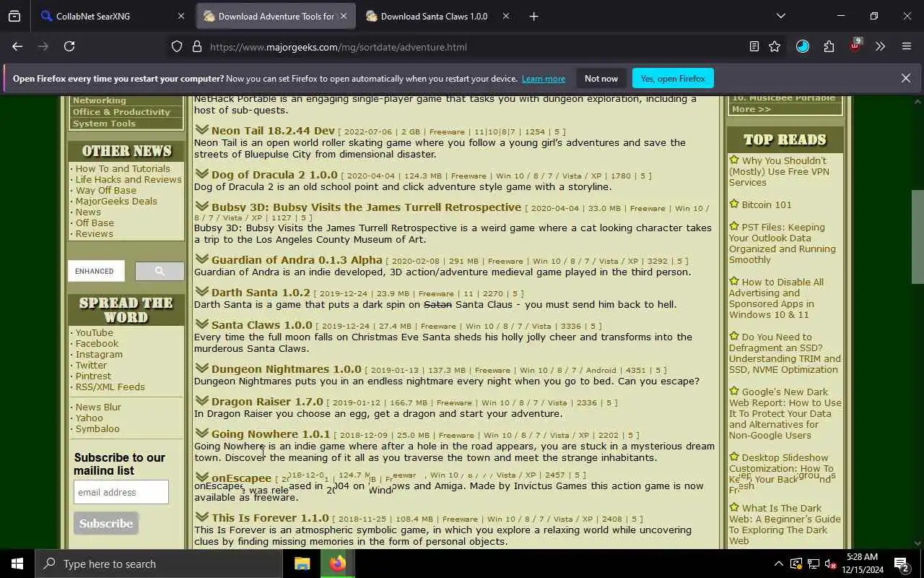Open PST Files Outlook article link
Screen dimensions: 924x578
tap(783, 243)
